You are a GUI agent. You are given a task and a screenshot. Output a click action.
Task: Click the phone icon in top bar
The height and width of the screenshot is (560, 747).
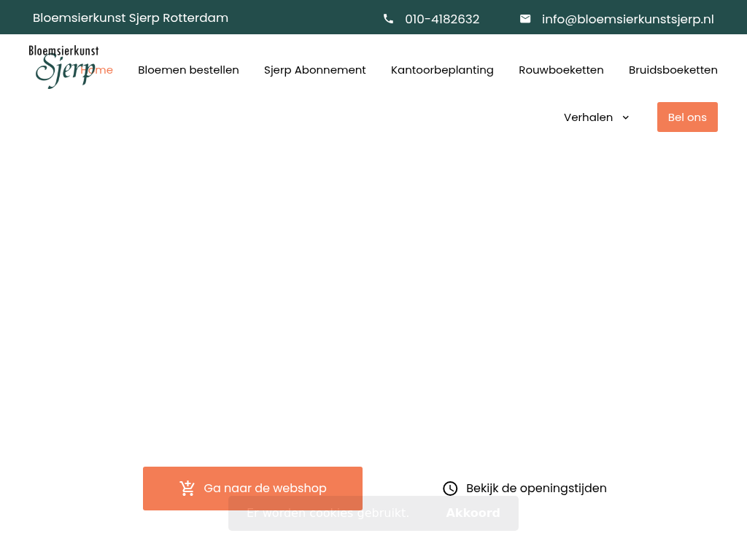pos(388,19)
